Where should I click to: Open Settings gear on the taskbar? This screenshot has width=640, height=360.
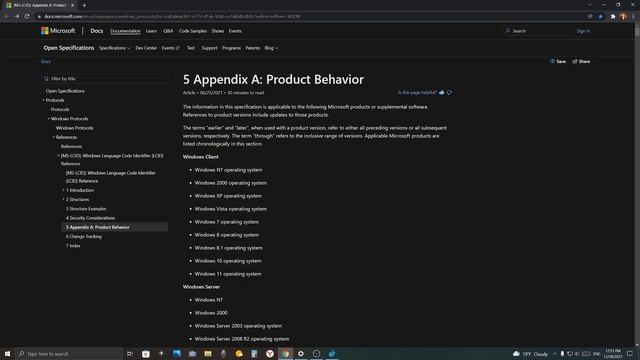coord(301,353)
